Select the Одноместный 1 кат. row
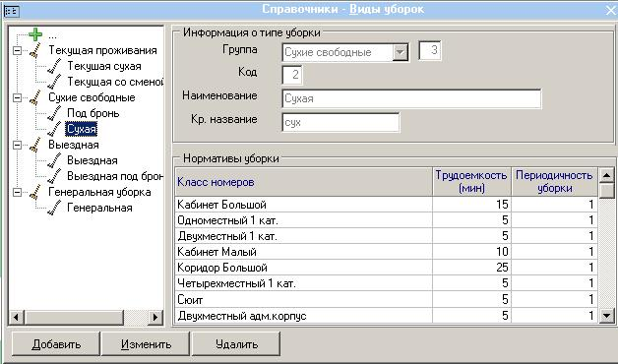The height and width of the screenshot is (364, 618). [386, 220]
